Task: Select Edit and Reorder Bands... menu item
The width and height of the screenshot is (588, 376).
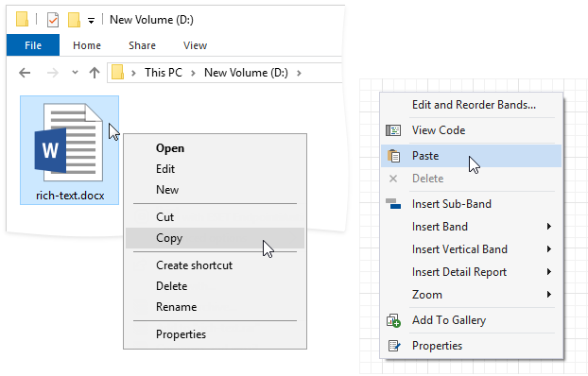Action: [x=472, y=105]
